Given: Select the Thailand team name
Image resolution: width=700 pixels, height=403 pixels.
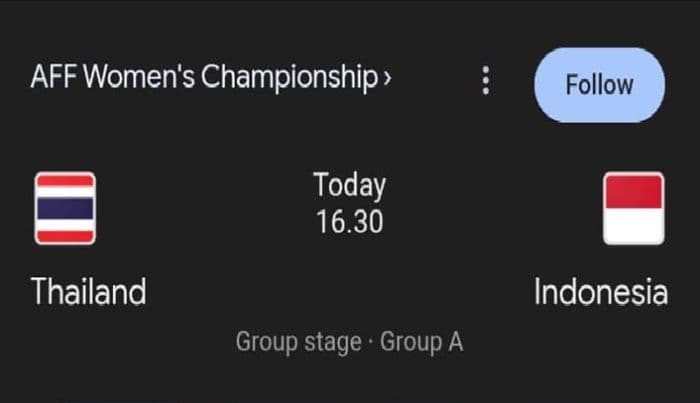Looking at the screenshot, I should click(x=89, y=292).
